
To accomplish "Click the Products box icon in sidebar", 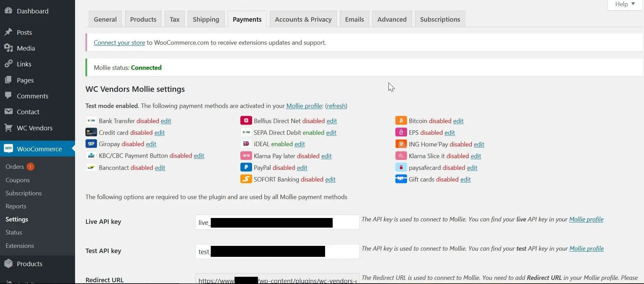I will coord(8,263).
